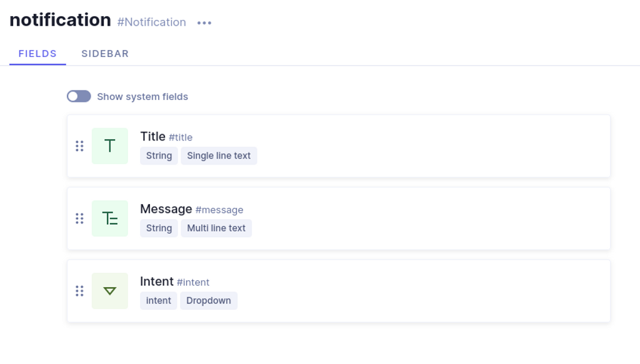The width and height of the screenshot is (640, 364).
Task: Click the Dropdown tag on Intent field
Action: (x=209, y=300)
